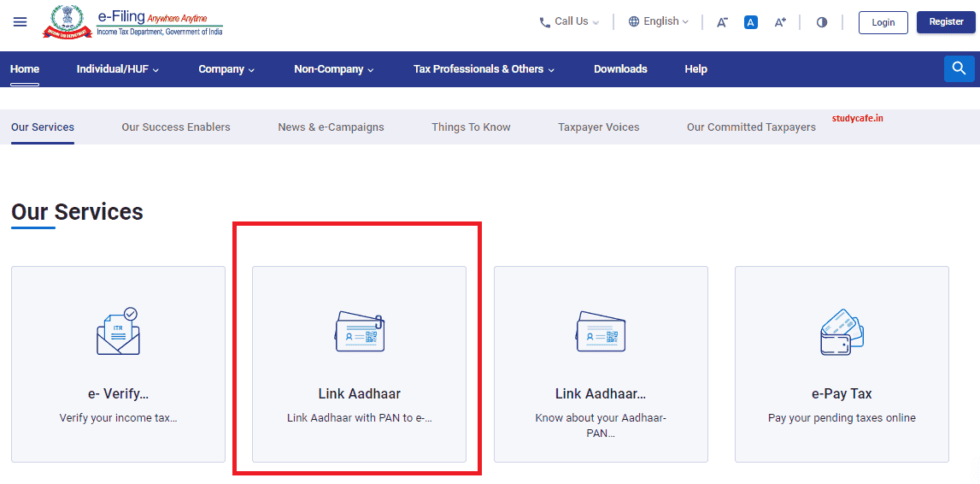The image size is (980, 484).
Task: Switch to News & e-Campaigns tab
Action: [x=331, y=127]
